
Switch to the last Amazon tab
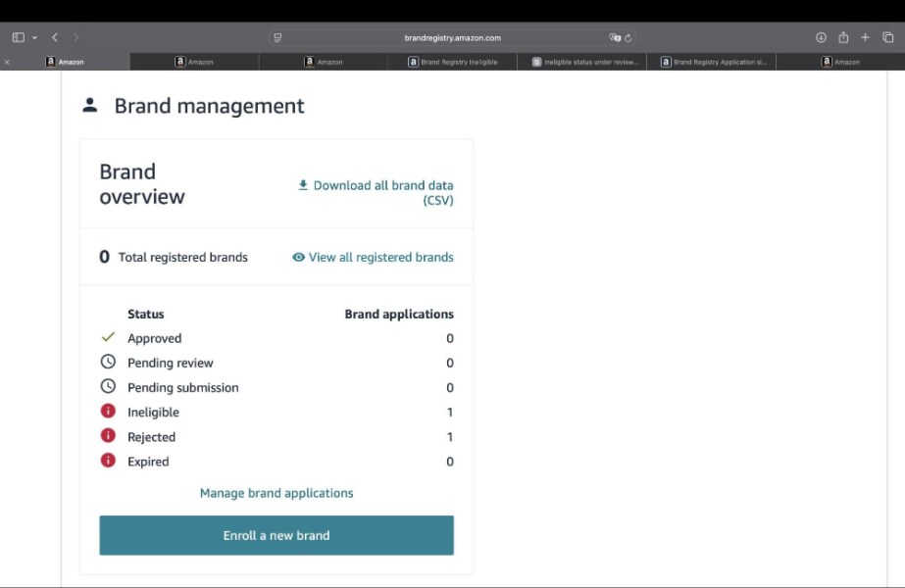(x=841, y=62)
